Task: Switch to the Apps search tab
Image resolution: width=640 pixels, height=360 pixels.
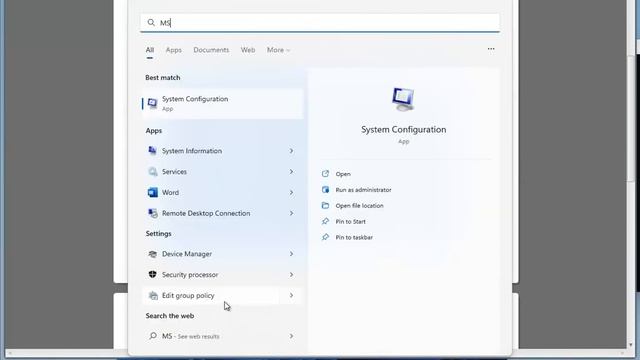Action: click(x=173, y=50)
